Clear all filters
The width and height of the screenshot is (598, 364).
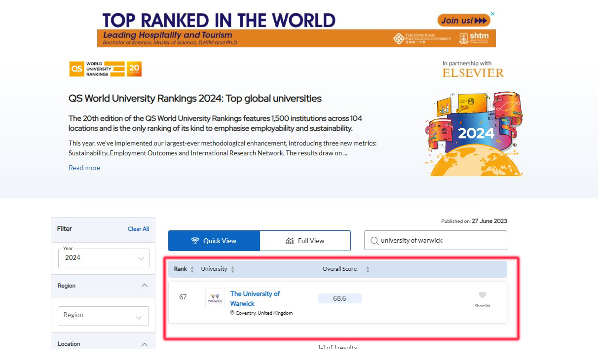pos(138,229)
